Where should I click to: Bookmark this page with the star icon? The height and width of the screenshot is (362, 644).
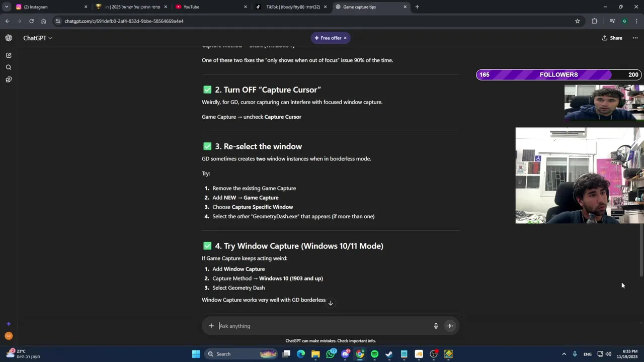point(578,21)
